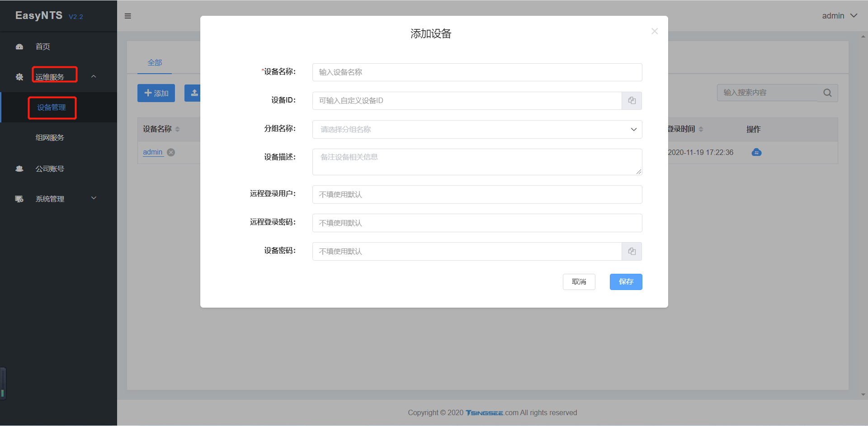Click the EasyNTS logo title
This screenshot has height=426, width=868.
pos(39,15)
